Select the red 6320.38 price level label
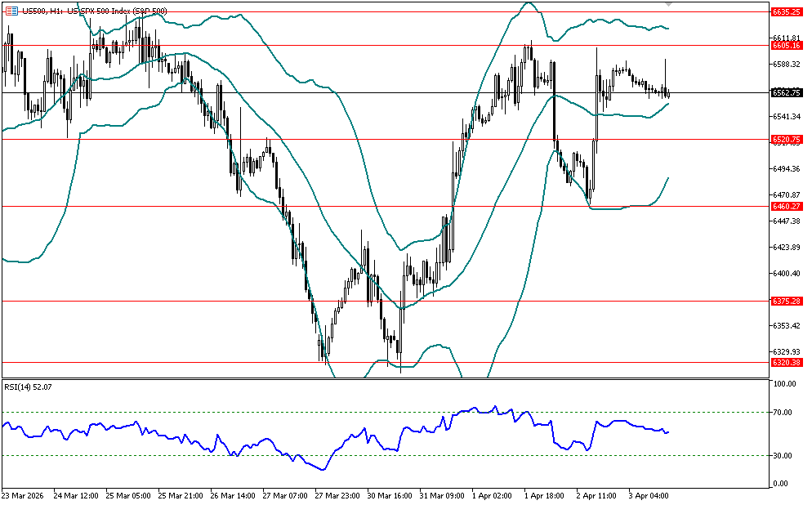The width and height of the screenshot is (812, 505). click(786, 362)
